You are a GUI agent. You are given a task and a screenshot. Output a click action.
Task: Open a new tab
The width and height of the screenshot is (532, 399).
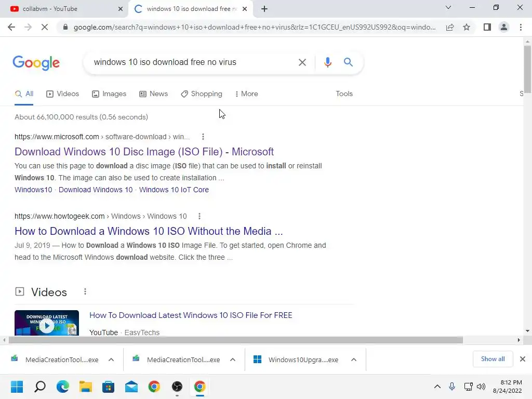(x=264, y=9)
